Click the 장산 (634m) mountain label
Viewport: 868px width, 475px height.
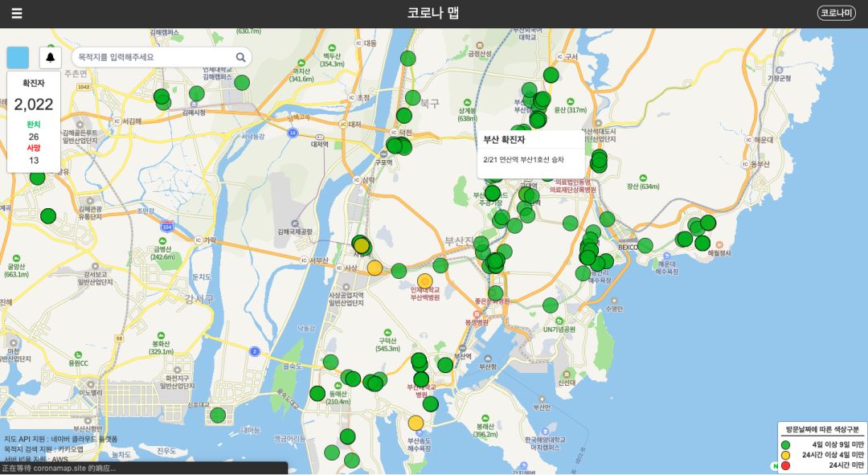643,186
